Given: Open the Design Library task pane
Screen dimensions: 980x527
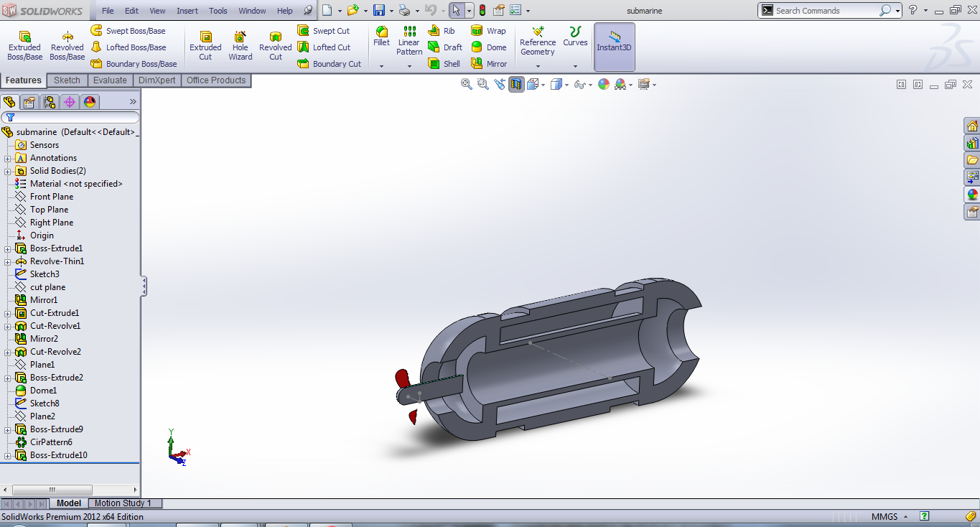Looking at the screenshot, I should [972, 143].
